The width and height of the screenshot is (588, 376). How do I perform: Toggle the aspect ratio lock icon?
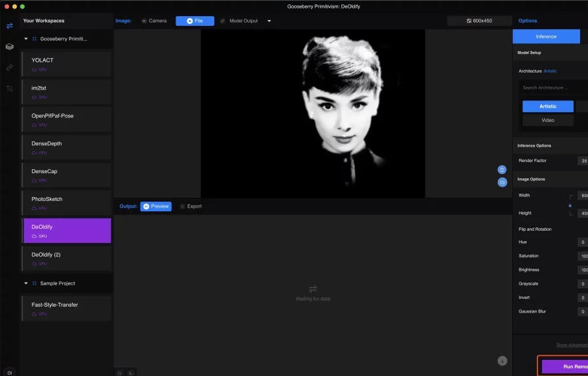(570, 206)
